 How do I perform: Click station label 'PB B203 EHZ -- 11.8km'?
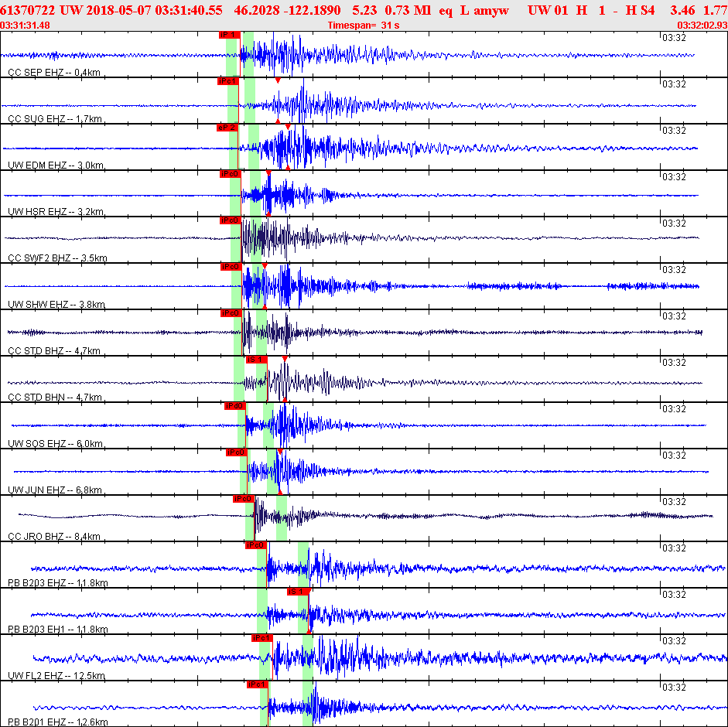click(x=58, y=583)
